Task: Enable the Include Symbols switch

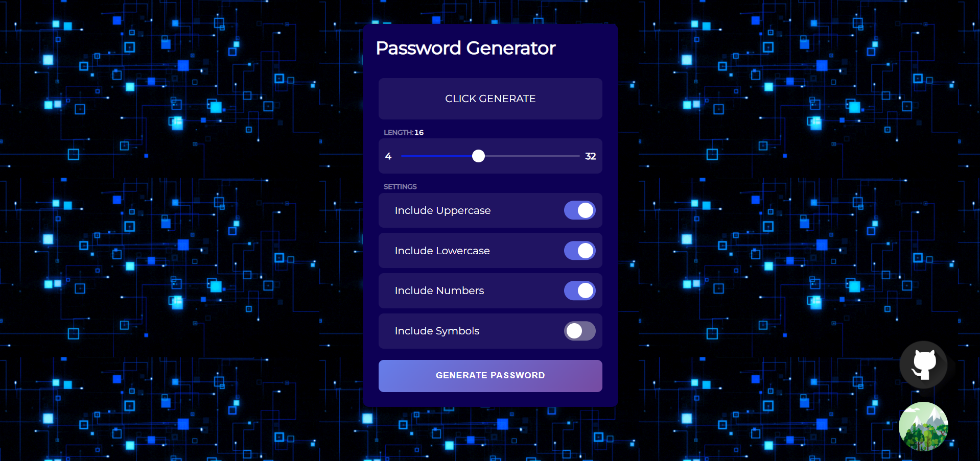Action: (579, 331)
